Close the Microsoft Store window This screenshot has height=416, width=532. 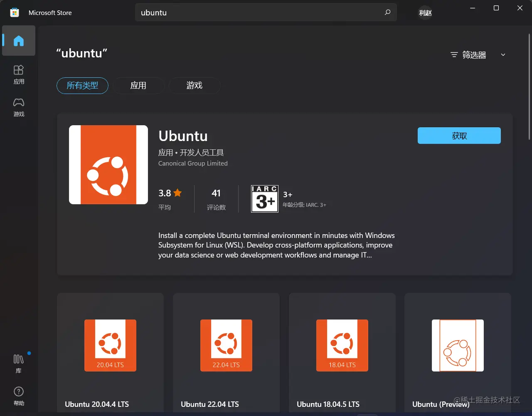[520, 8]
